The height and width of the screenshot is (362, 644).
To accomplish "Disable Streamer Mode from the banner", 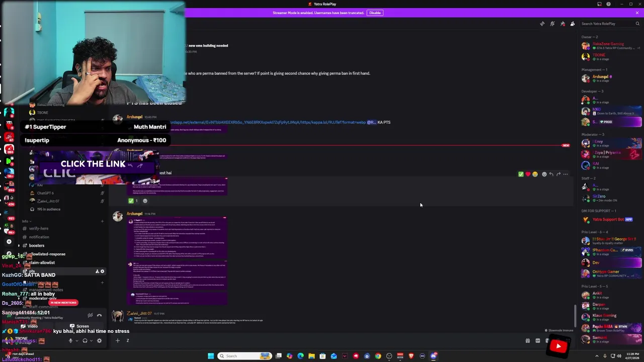I will tap(375, 13).
